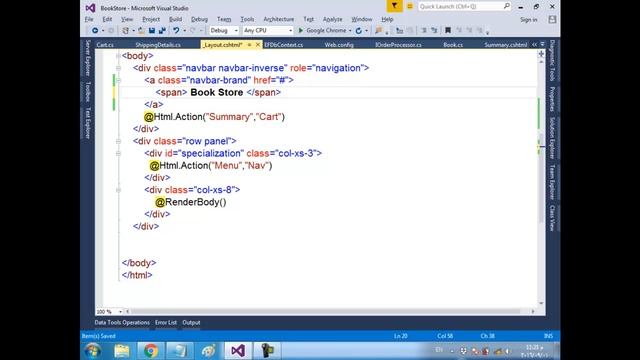Image resolution: width=640 pixels, height=360 pixels.
Task: Collapse the col-xs-8 div outlining node
Action: click(x=118, y=190)
